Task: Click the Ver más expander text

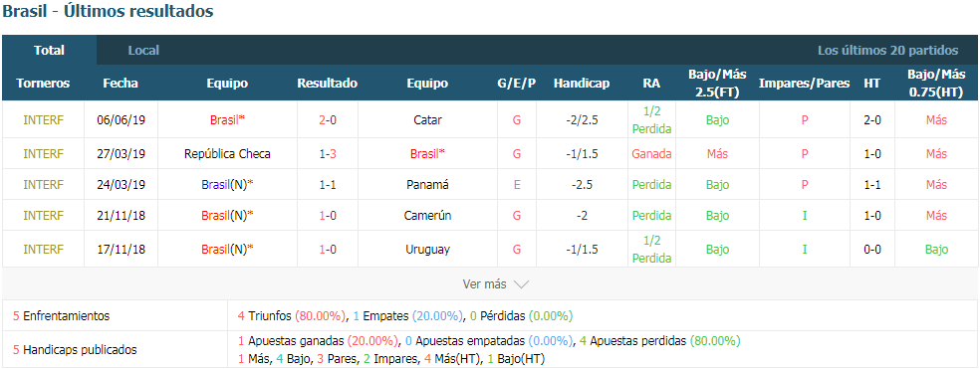Action: (484, 284)
